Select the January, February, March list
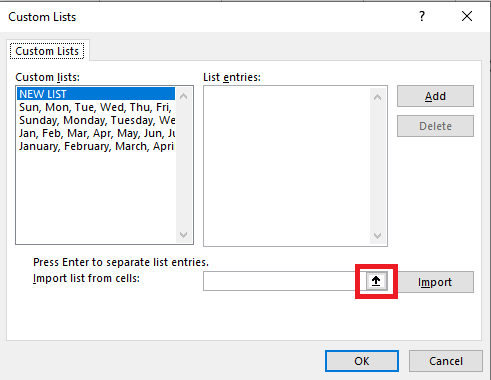The image size is (491, 380). coord(96,146)
